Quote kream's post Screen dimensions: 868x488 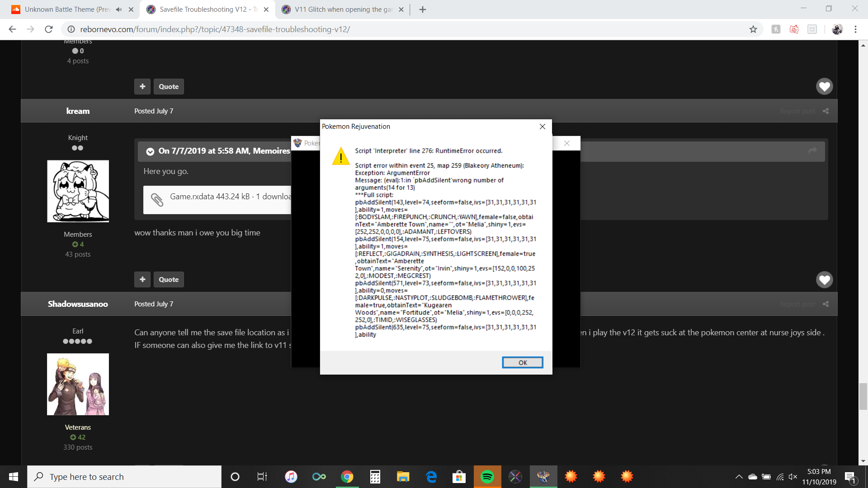[x=169, y=280]
